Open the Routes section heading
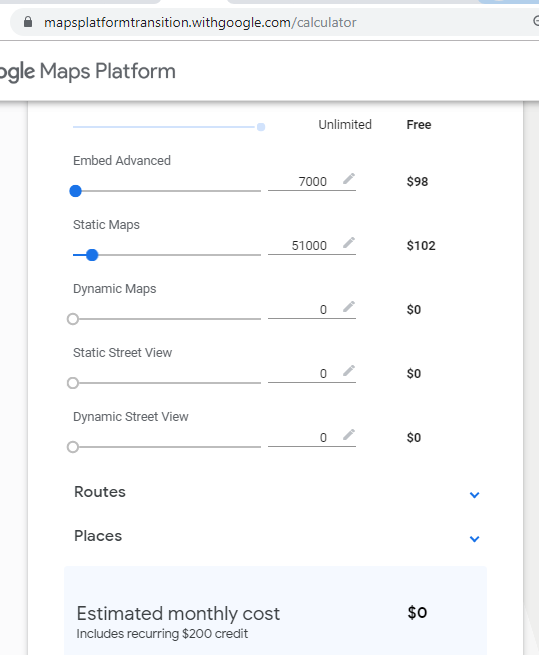This screenshot has width=539, height=655. click(100, 492)
